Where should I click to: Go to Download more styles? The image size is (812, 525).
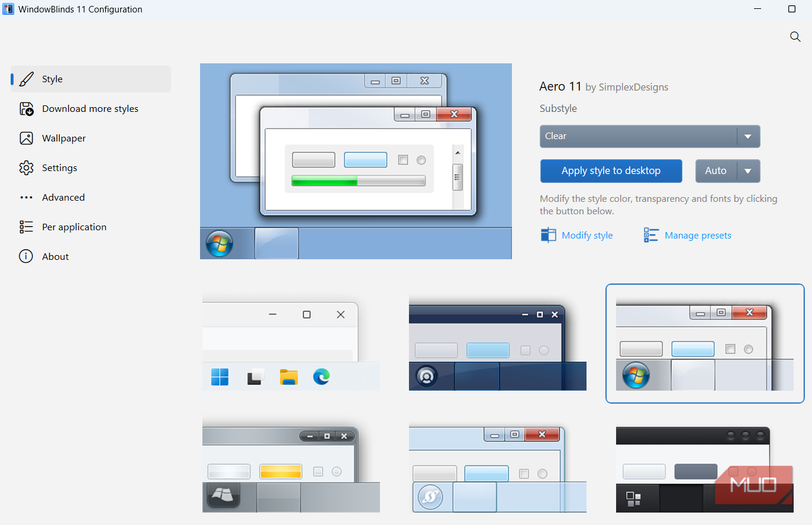click(x=91, y=109)
